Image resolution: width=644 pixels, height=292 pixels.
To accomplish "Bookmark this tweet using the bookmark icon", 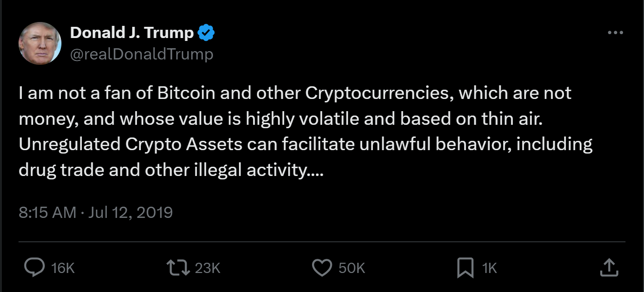I will pyautogui.click(x=466, y=268).
